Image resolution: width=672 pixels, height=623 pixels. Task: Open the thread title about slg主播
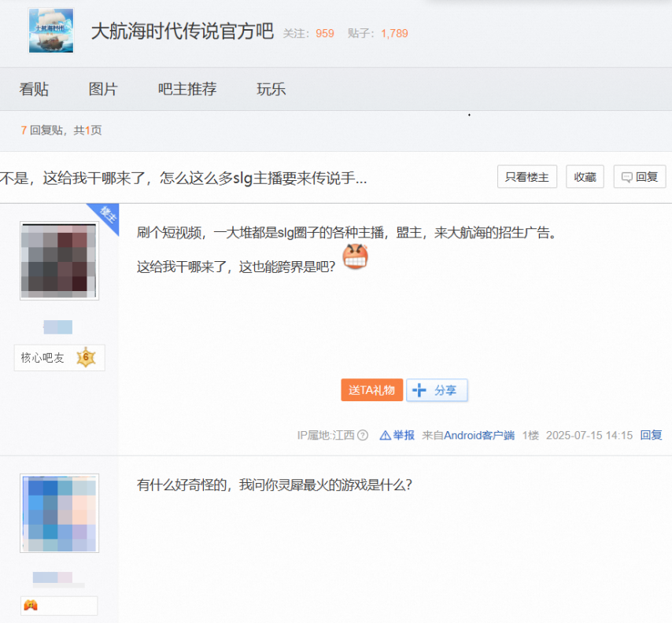(x=183, y=179)
